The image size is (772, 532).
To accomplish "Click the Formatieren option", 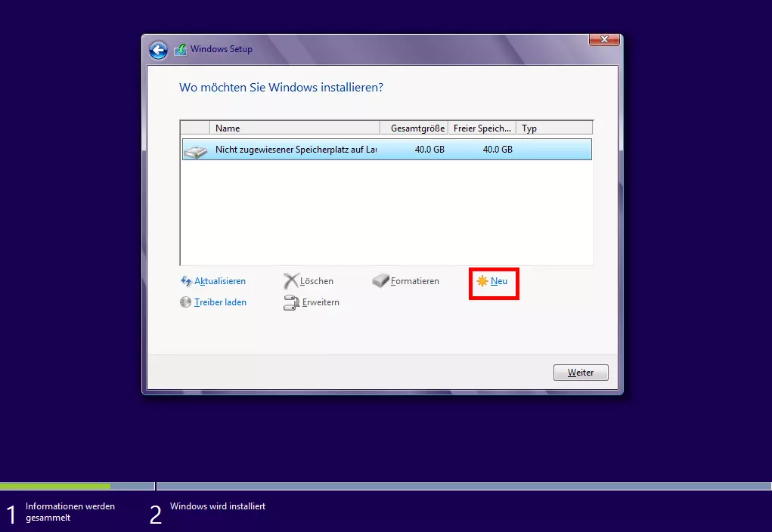I will tap(414, 281).
